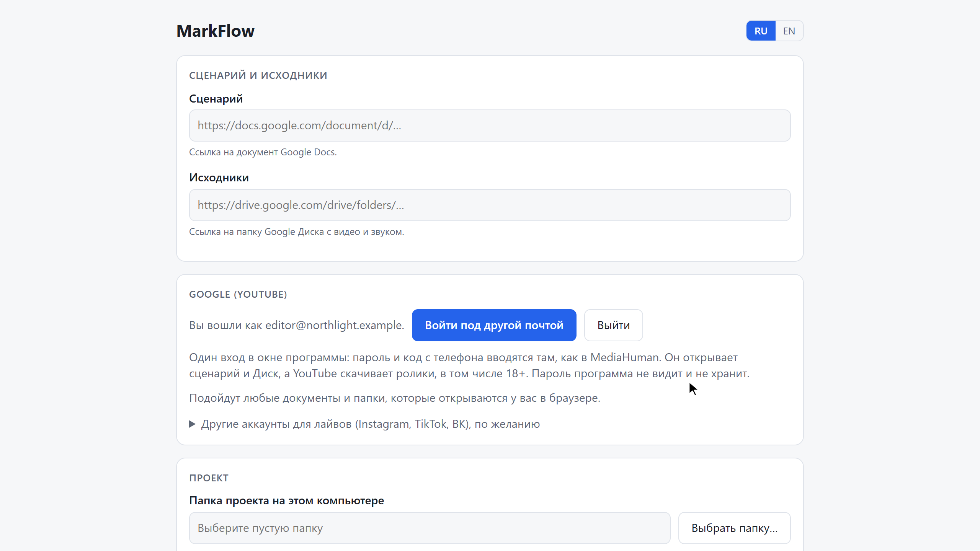The image size is (980, 551).
Task: Click the Исходники field label
Action: point(219,178)
